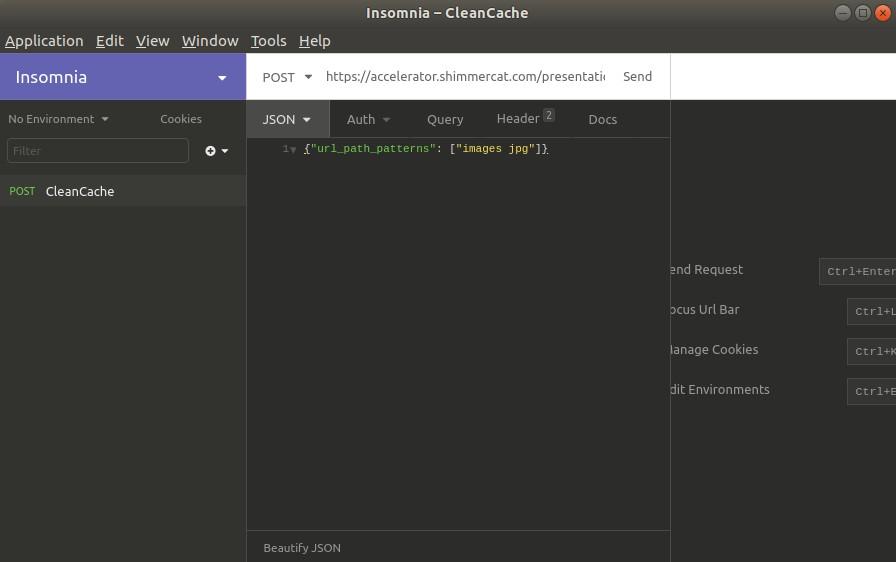Select the CleanCache request in sidebar
Screen dimensions: 896x562
coord(80,191)
